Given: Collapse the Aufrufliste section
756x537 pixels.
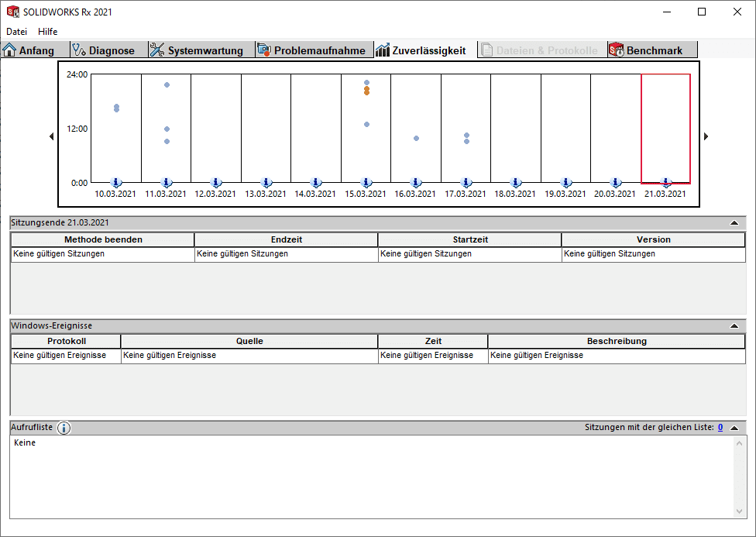Looking at the screenshot, I should coord(734,428).
